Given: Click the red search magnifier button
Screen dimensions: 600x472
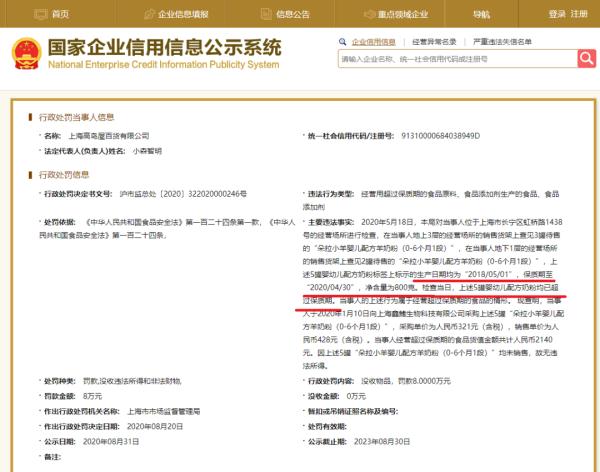Looking at the screenshot, I should coord(587,59).
